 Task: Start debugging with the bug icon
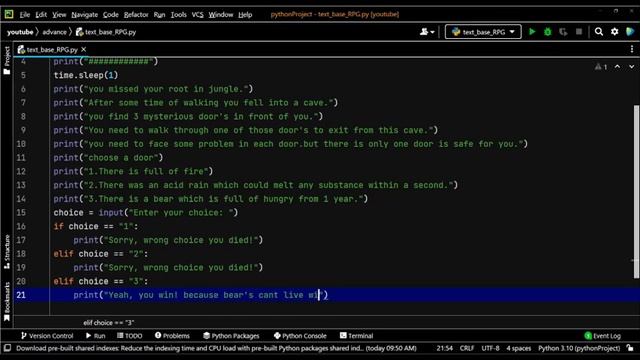[x=548, y=32]
